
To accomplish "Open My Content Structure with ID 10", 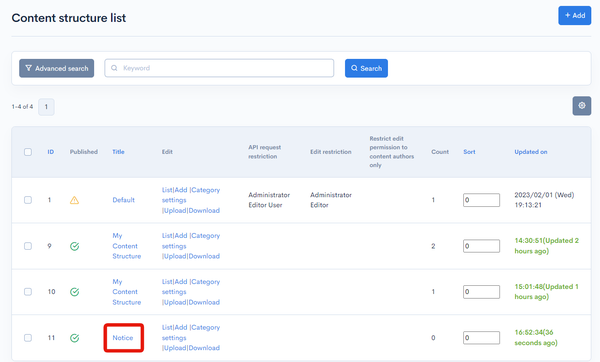I will (x=127, y=292).
